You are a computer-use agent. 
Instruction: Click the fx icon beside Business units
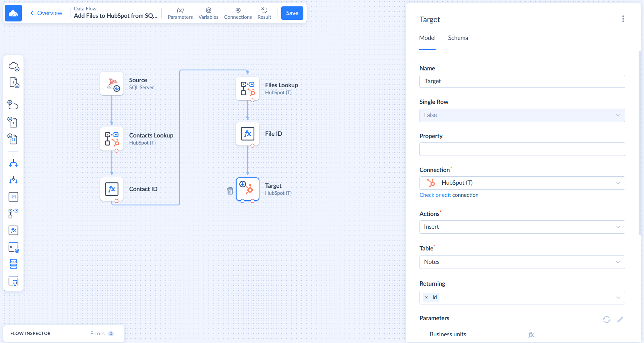click(x=531, y=335)
